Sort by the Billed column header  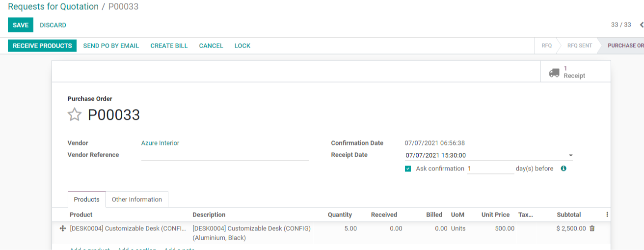point(434,215)
